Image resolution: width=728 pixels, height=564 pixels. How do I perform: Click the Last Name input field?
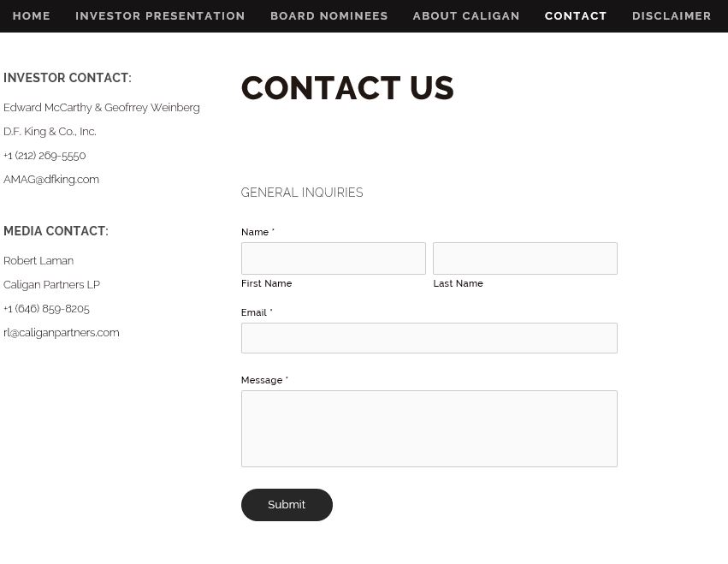[524, 258]
